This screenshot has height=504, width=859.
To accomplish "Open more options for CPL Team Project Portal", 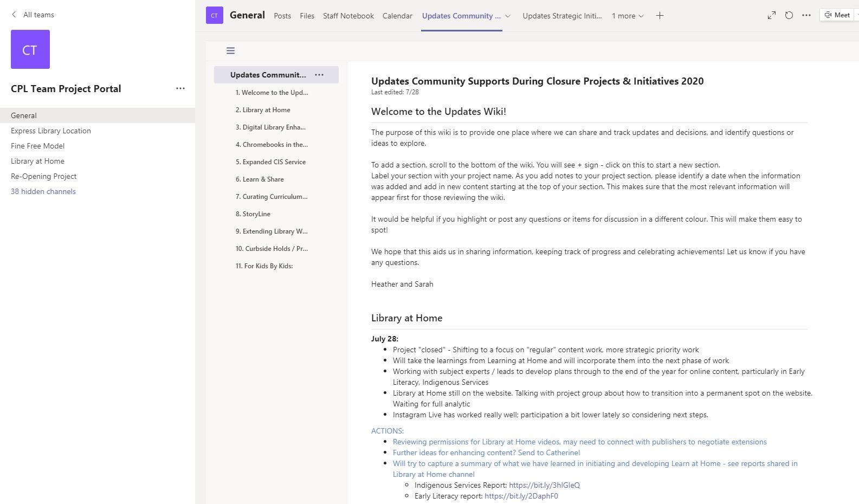I will coord(180,88).
